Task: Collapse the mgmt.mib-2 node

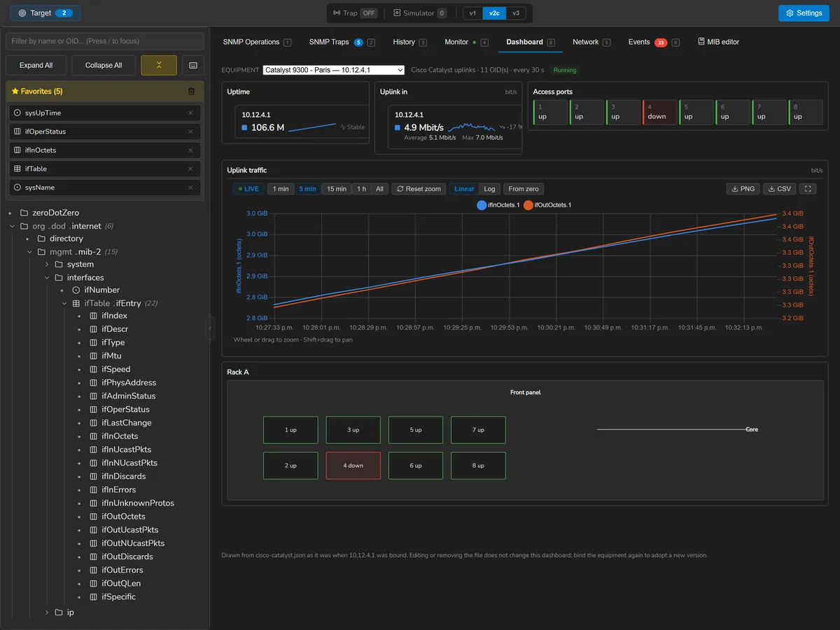Action: coord(30,252)
